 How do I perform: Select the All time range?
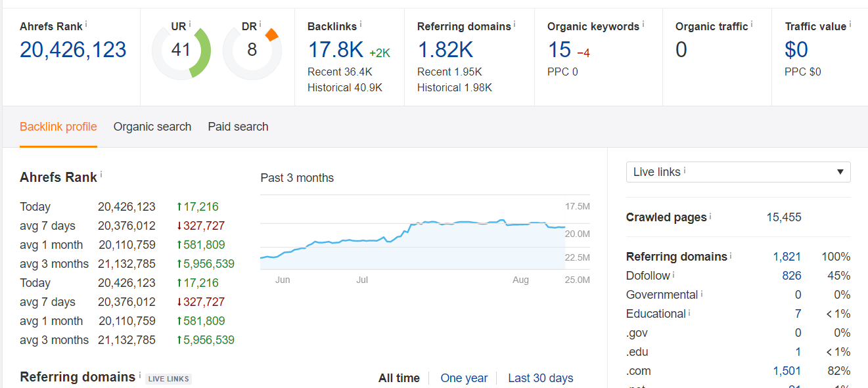coord(399,378)
